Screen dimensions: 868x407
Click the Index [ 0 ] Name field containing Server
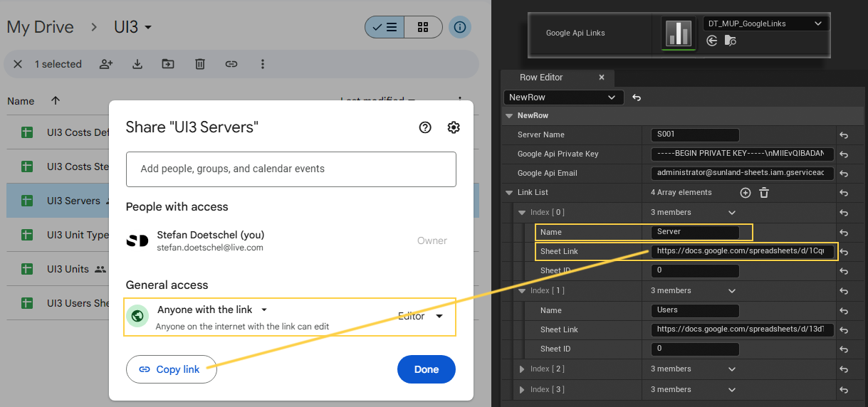pos(696,232)
